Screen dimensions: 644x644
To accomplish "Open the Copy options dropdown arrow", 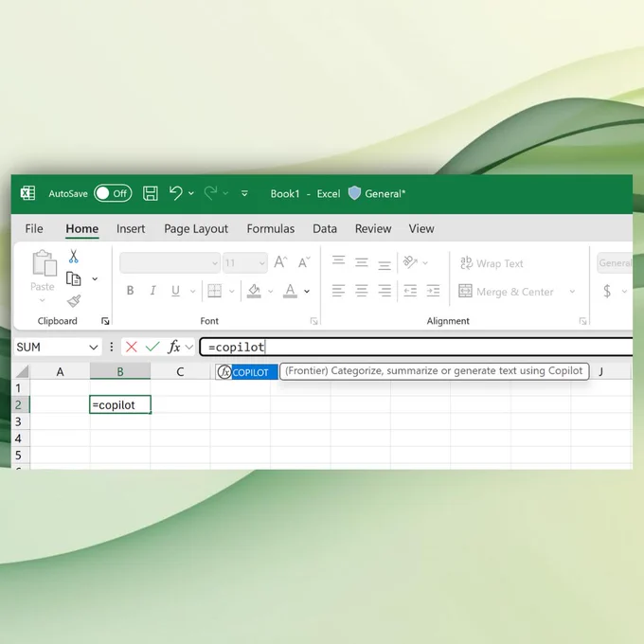I will (95, 278).
